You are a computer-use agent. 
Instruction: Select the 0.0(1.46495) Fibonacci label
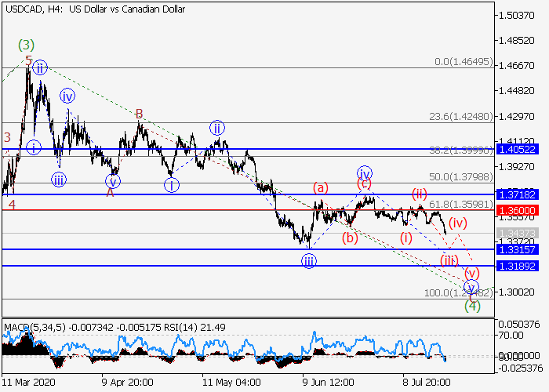pyautogui.click(x=464, y=62)
